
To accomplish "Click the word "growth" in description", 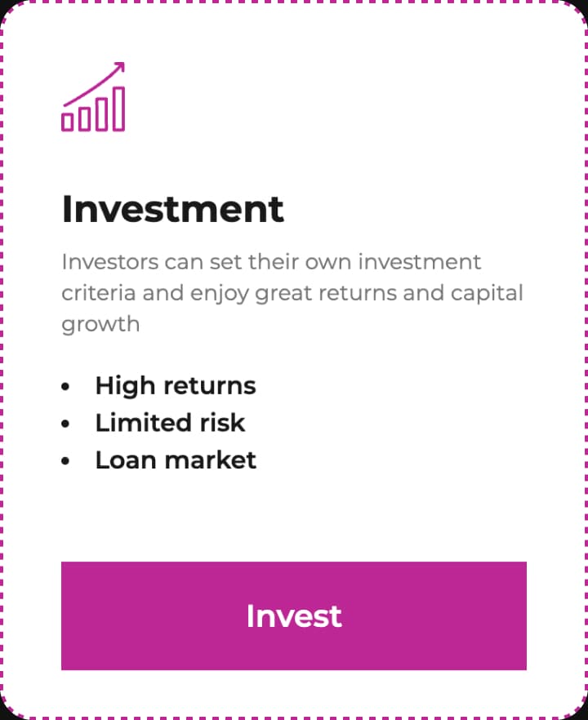I will pos(100,324).
